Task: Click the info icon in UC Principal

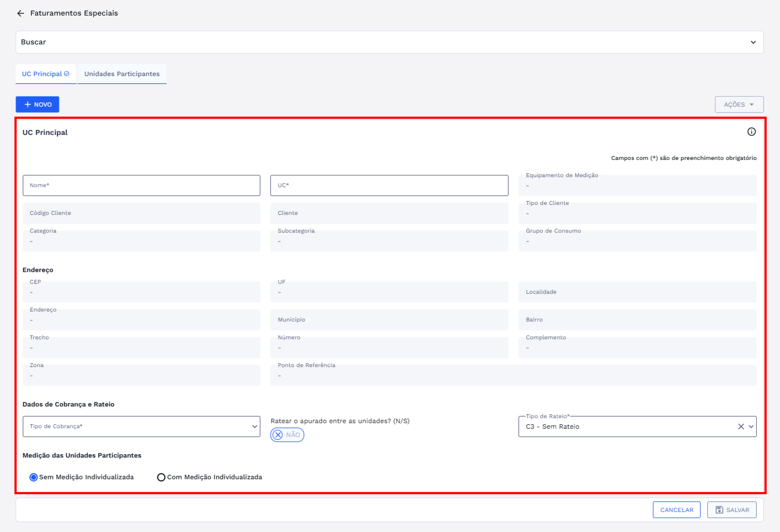Action: click(x=751, y=132)
